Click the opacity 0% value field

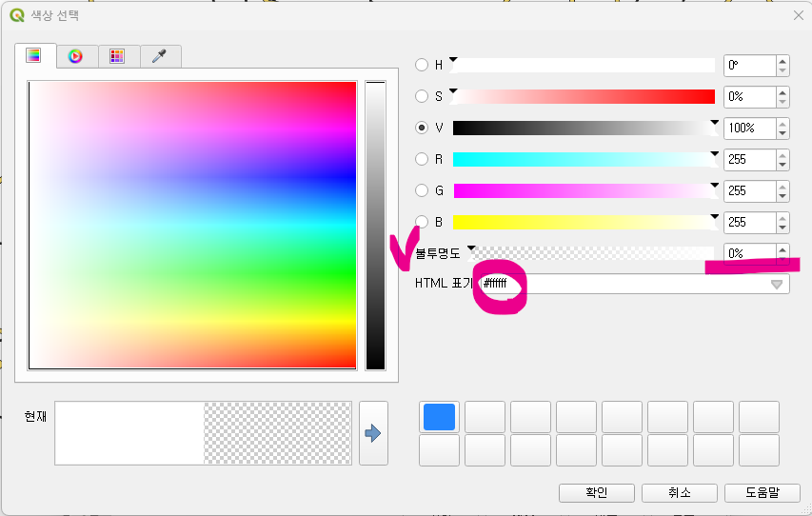tap(750, 253)
